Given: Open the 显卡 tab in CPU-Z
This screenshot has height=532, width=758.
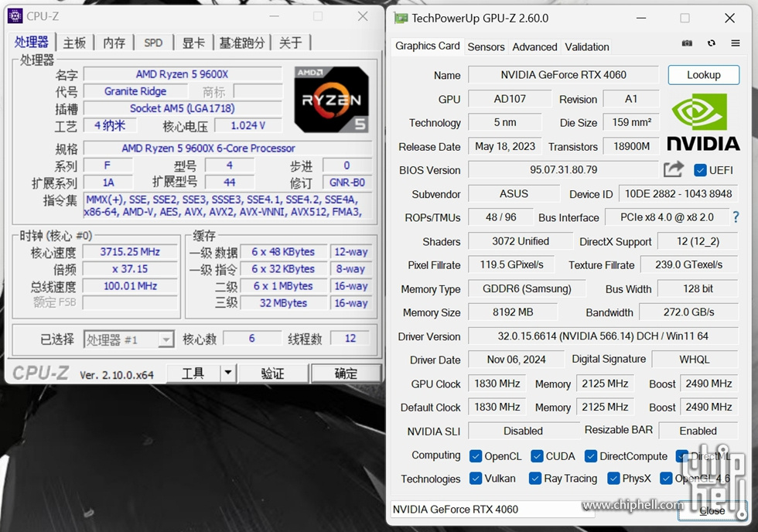Looking at the screenshot, I should click(x=193, y=43).
